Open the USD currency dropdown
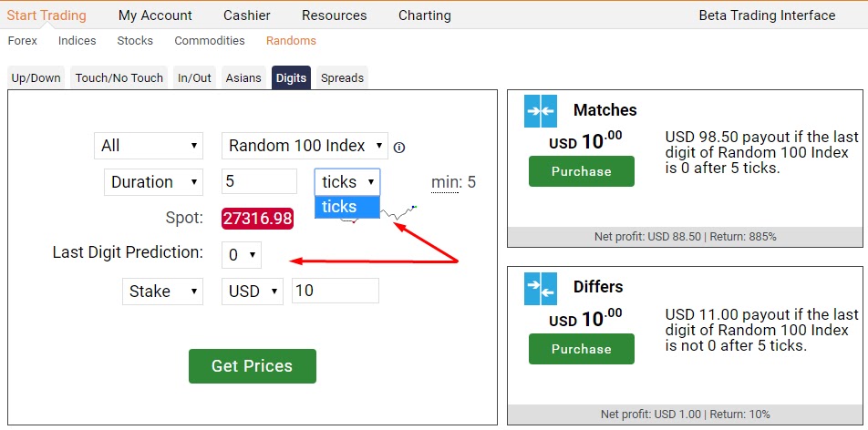 pos(253,292)
